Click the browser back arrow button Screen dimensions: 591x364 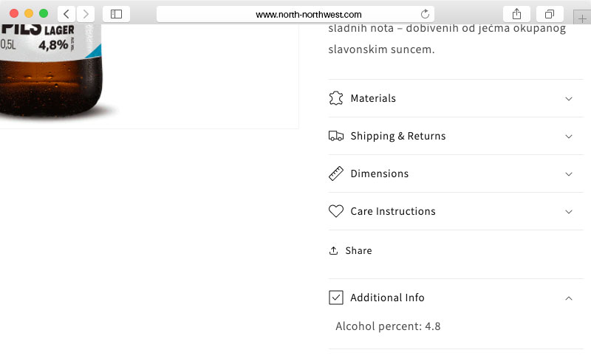pyautogui.click(x=66, y=14)
